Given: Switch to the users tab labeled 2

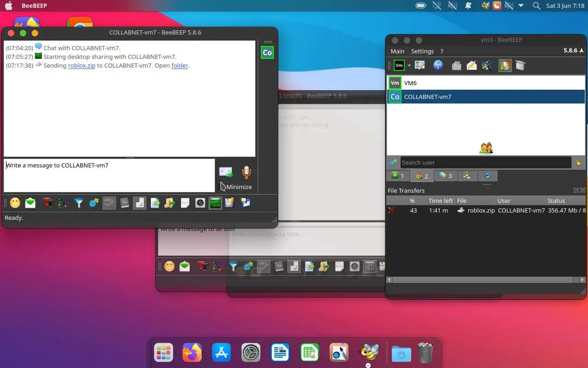Looking at the screenshot, I should pos(422,176).
